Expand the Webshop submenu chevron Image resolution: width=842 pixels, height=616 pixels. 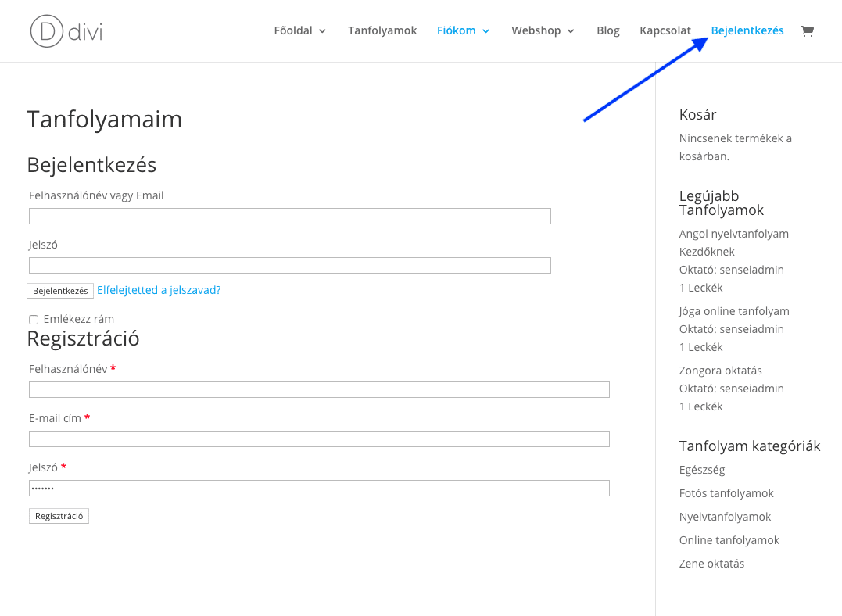(571, 31)
